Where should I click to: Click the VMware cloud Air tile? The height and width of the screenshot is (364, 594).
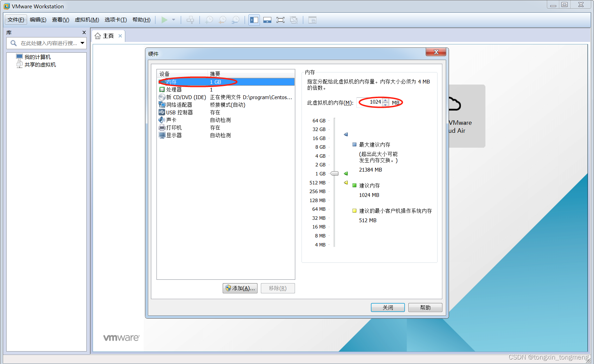pyautogui.click(x=467, y=116)
